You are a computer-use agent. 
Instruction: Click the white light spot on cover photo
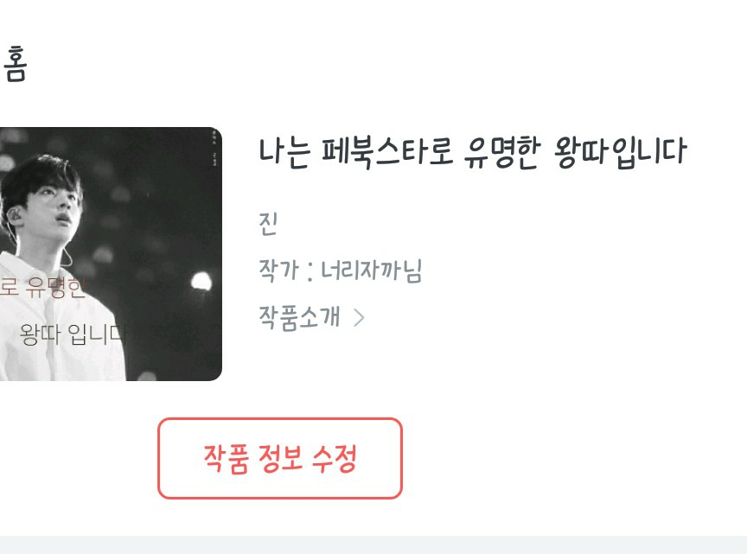coord(201,281)
